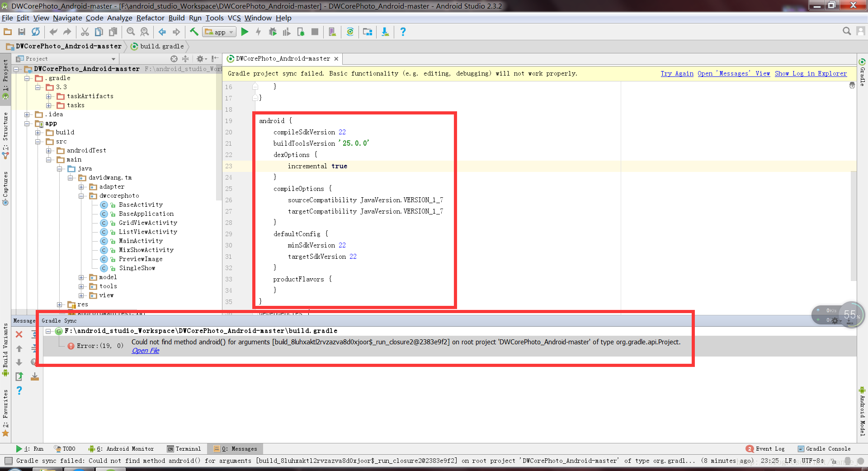868x471 pixels.
Task: Click the Debug app bug icon
Action: (x=273, y=32)
